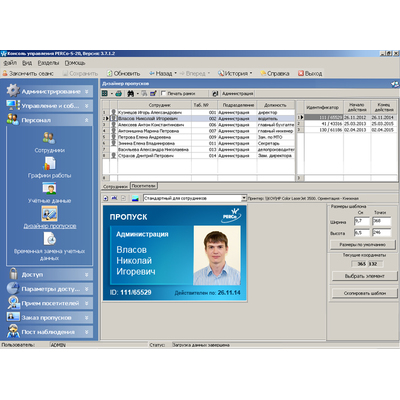400x400 pixels.
Task: Select identifier row 41 / 43316
Action: [347, 124]
